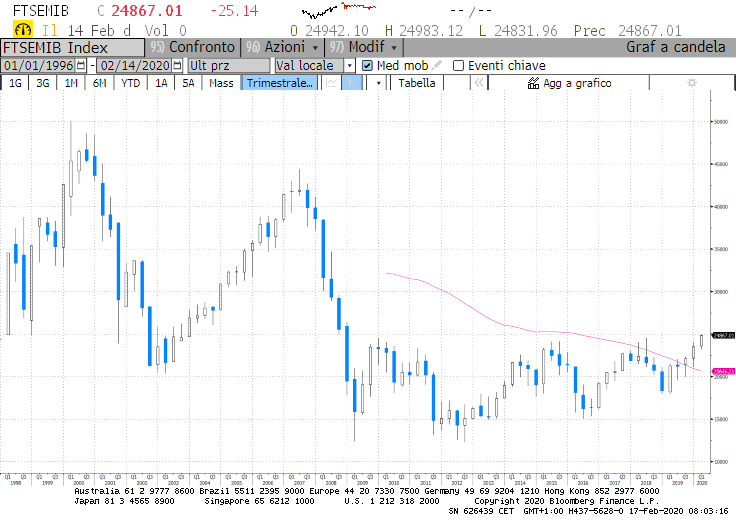Select the 5A range tab

pyautogui.click(x=188, y=83)
